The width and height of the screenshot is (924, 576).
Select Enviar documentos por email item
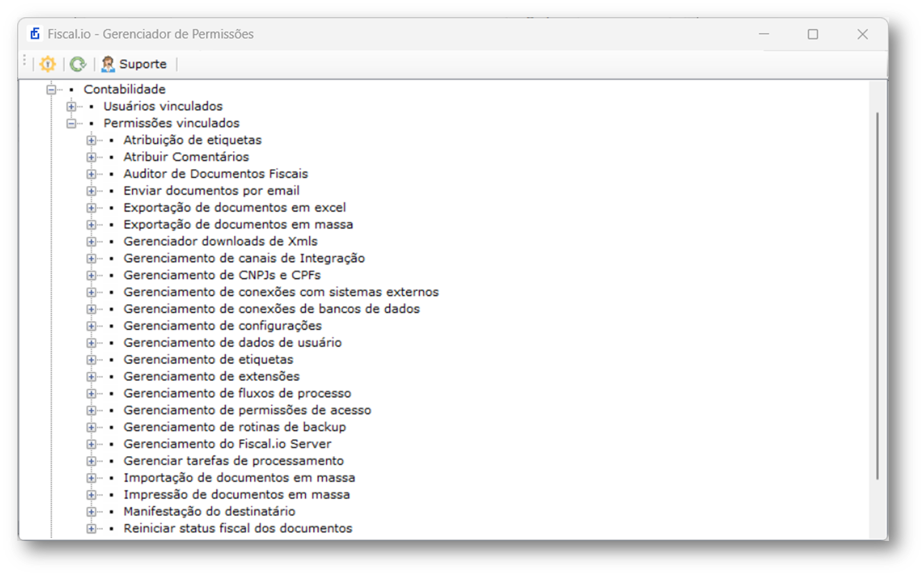211,191
